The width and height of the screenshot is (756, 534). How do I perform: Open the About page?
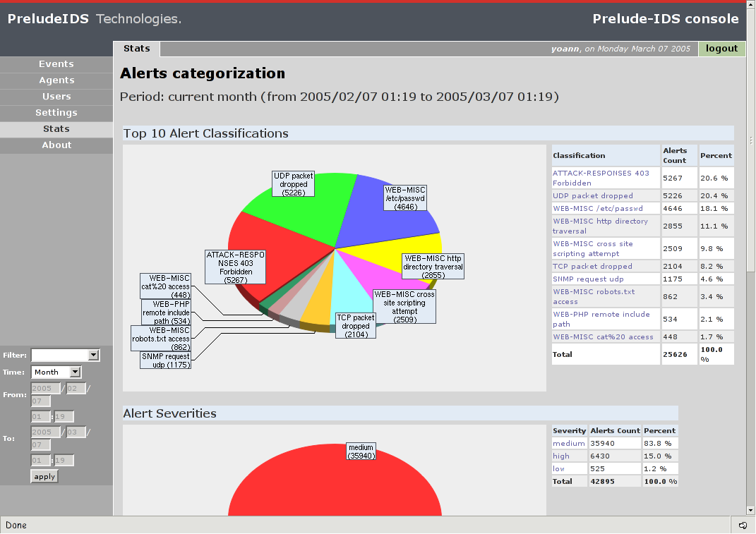point(56,145)
